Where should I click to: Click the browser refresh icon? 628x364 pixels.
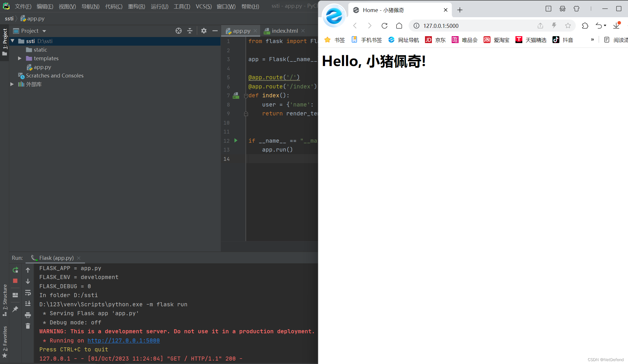[x=385, y=26]
